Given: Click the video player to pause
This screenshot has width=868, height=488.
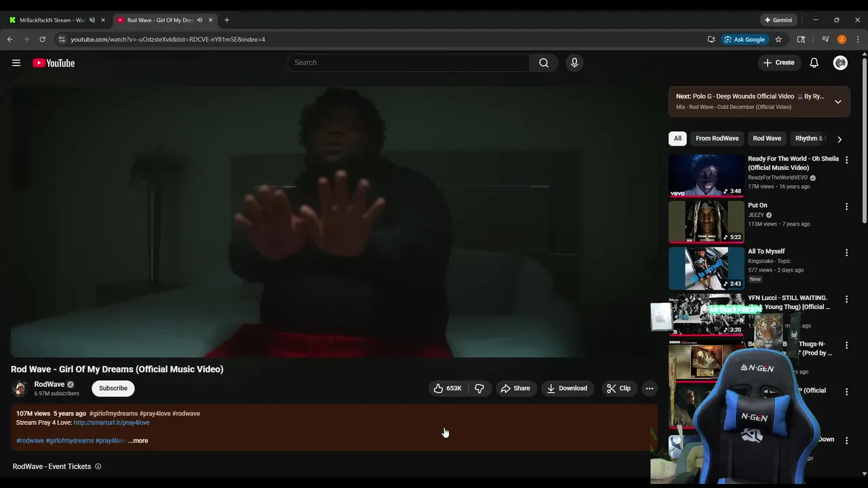Looking at the screenshot, I should 333,222.
